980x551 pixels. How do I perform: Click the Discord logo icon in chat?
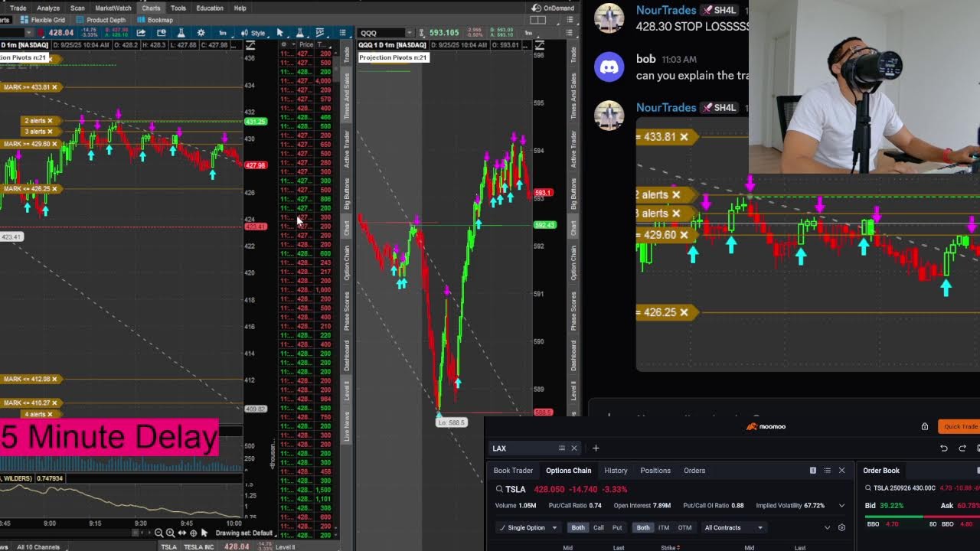pyautogui.click(x=609, y=67)
